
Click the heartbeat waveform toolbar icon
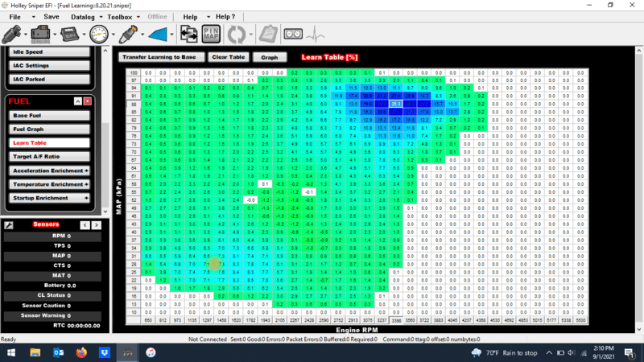(316, 34)
